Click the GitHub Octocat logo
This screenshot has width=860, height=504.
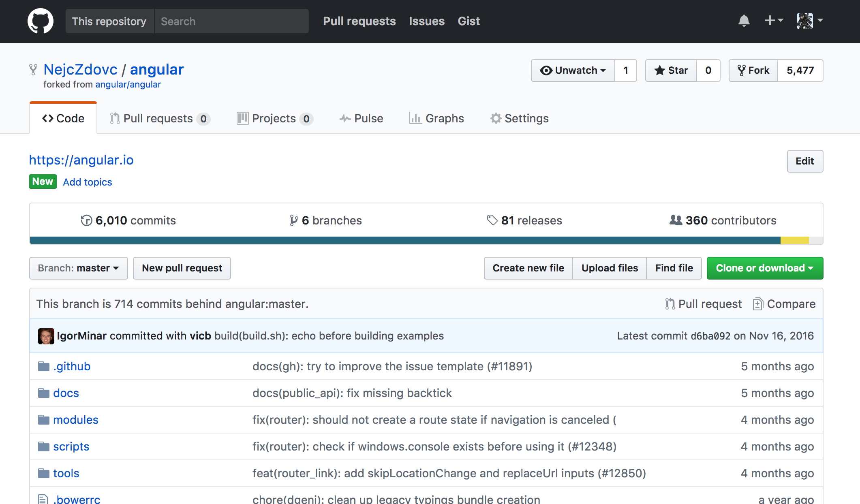[x=41, y=21]
